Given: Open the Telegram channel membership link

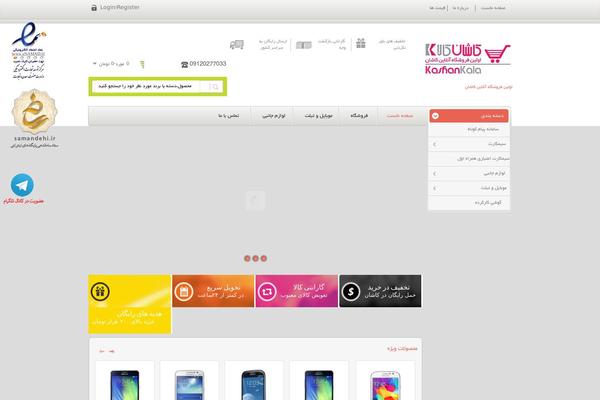Looking at the screenshot, I should pyautogui.click(x=24, y=201).
